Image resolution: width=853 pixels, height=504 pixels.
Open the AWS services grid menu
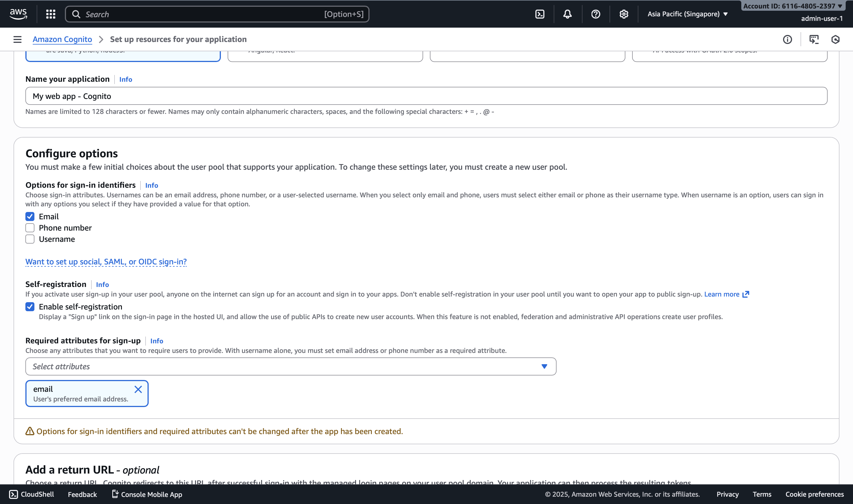click(51, 14)
